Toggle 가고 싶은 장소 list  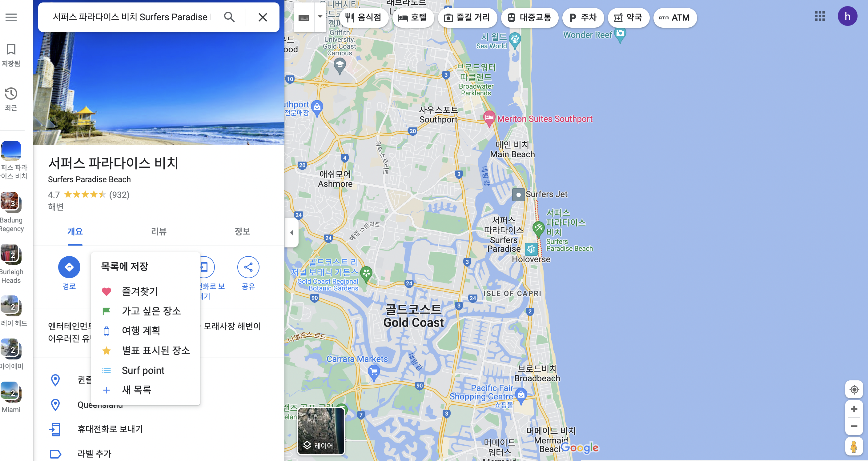pyautogui.click(x=151, y=311)
